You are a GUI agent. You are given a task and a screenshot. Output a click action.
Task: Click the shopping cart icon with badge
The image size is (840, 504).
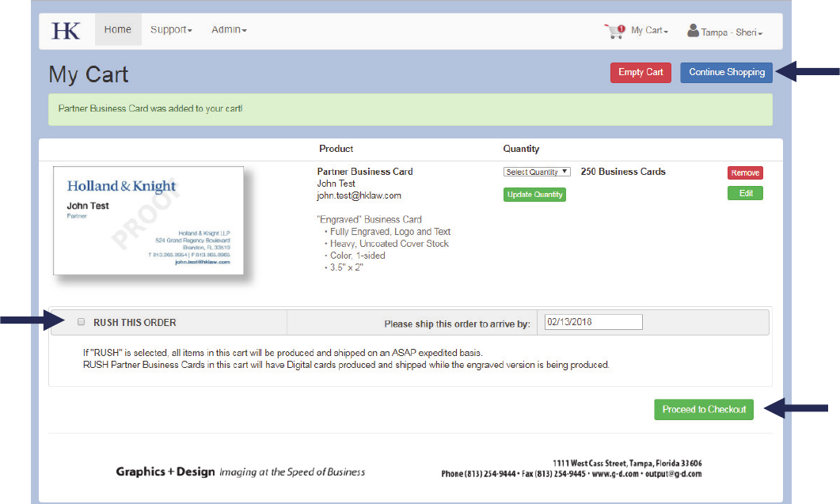615,31
